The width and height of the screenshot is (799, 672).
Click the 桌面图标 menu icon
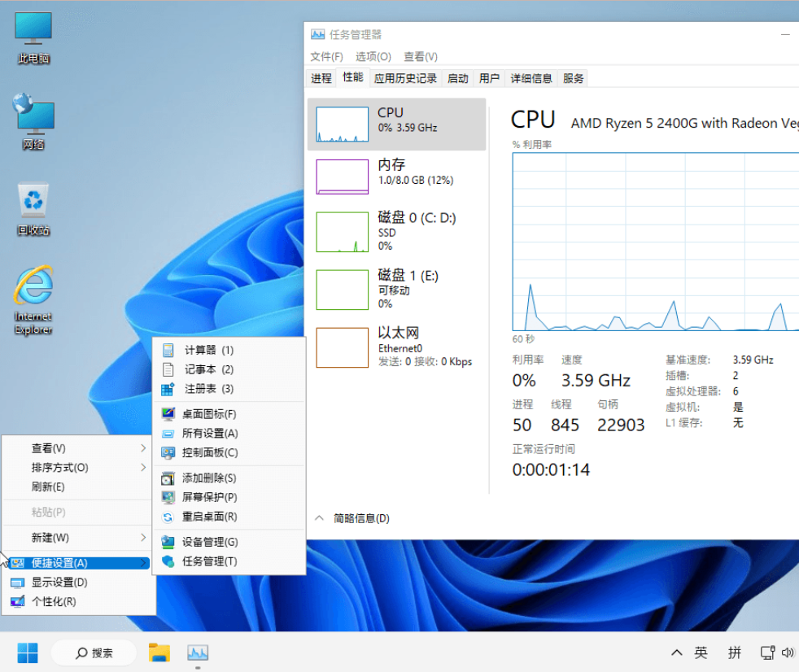[168, 414]
